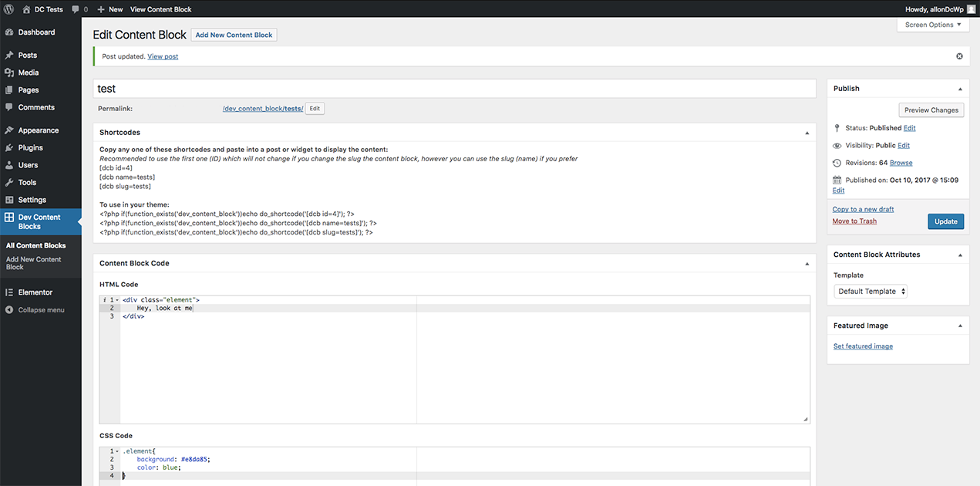Fold the code at HTML line 1

click(117, 300)
